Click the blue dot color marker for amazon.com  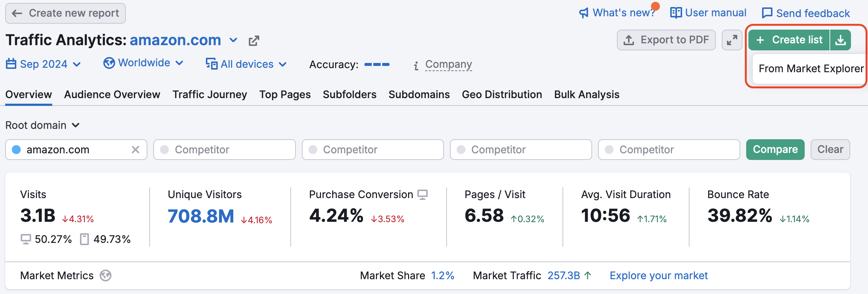[x=16, y=150]
